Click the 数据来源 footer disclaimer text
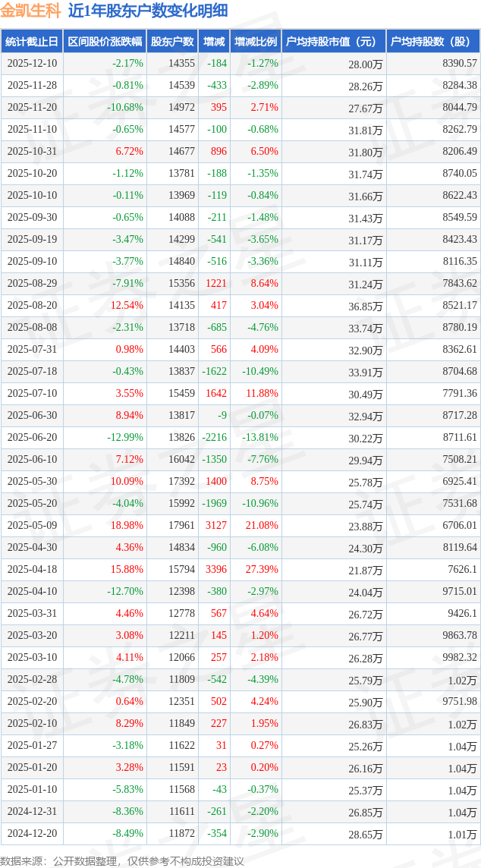This screenshot has height=868, width=481. (122, 860)
